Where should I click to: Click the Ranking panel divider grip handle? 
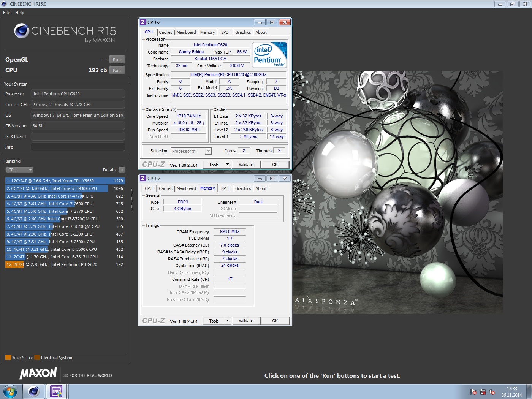click(132, 200)
